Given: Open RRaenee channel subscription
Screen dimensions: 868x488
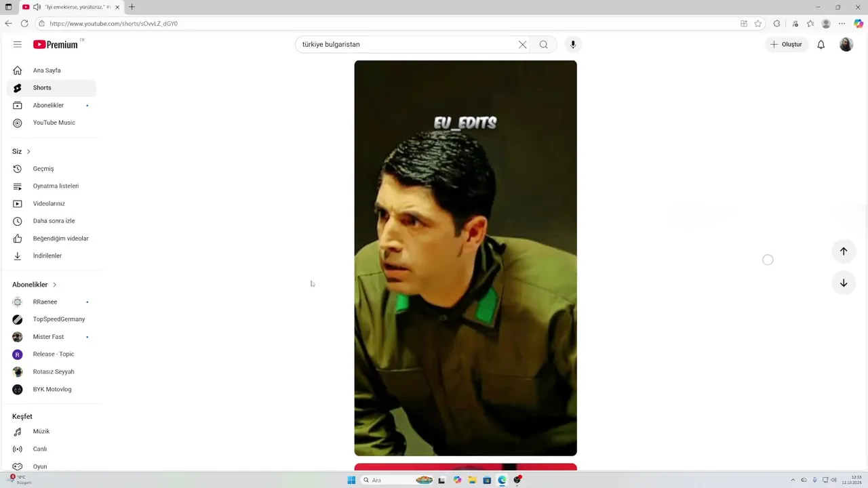Looking at the screenshot, I should (52, 302).
